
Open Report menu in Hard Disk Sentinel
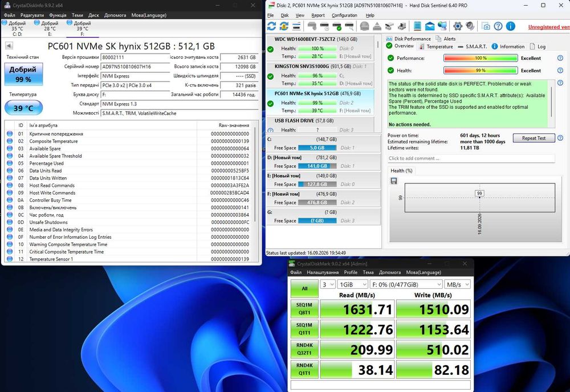click(317, 15)
